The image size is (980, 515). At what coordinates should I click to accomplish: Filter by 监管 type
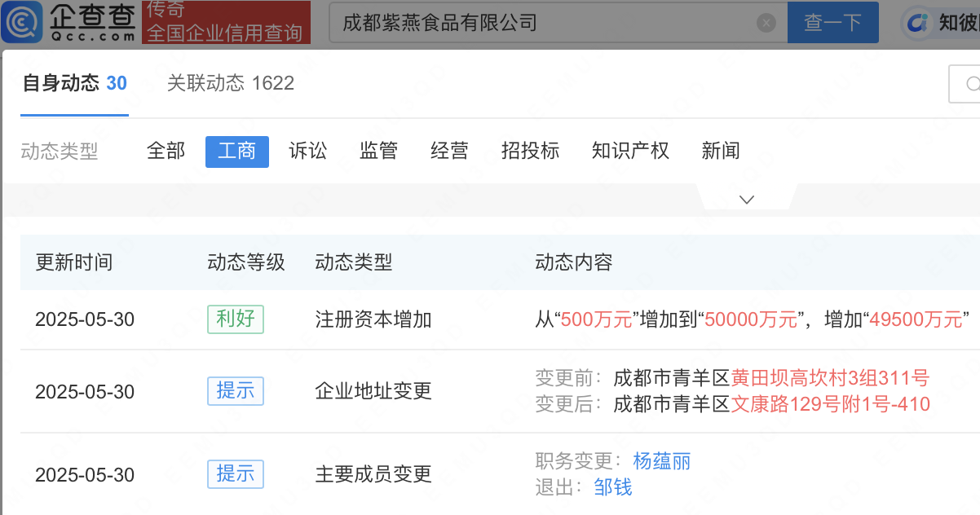379,151
